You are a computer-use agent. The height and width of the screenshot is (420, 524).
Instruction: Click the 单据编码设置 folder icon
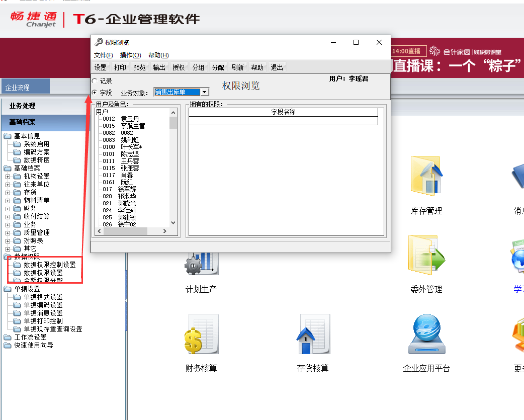click(17, 305)
